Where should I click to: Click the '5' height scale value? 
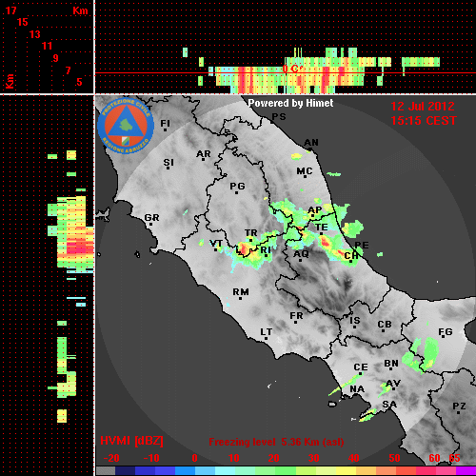pyautogui.click(x=79, y=82)
